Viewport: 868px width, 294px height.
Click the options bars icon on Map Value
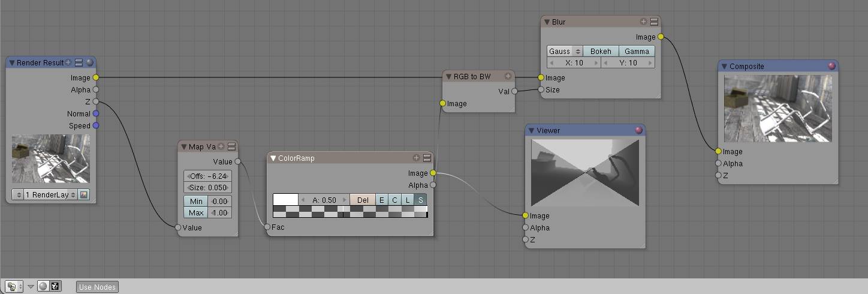(232, 146)
